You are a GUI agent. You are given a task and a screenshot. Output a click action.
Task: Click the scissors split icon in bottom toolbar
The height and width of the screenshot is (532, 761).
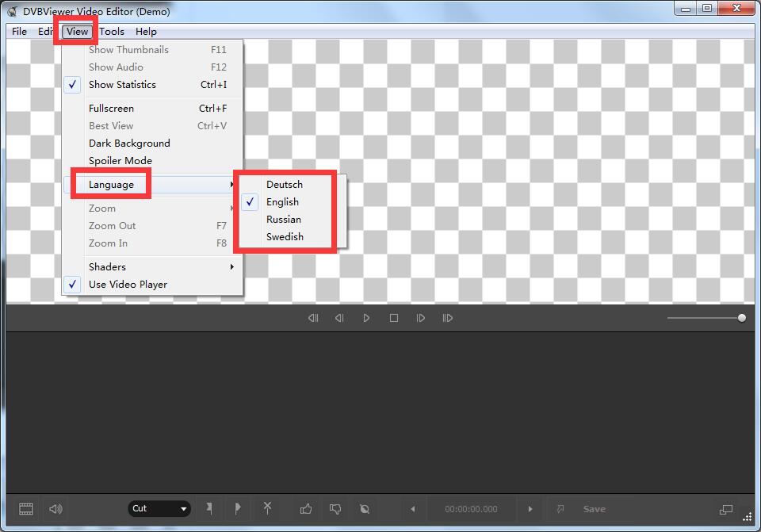tap(267, 509)
